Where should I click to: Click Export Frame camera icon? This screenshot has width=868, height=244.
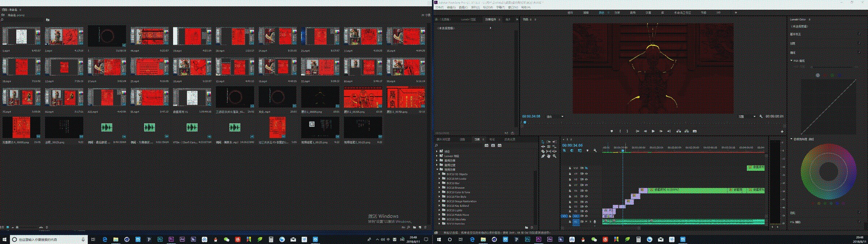pyautogui.click(x=694, y=131)
